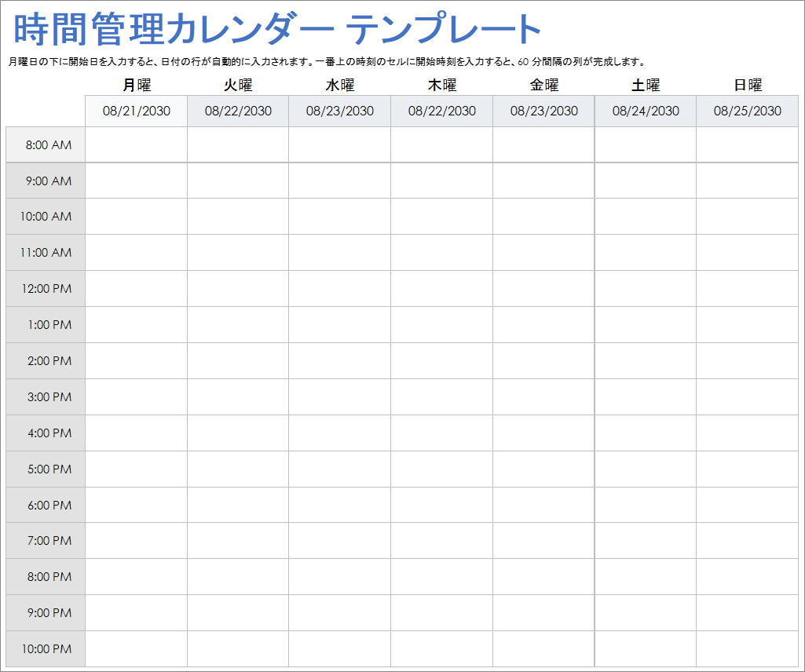
Task: Select the 火曜 cell at 5:00 PM
Action: point(238,469)
